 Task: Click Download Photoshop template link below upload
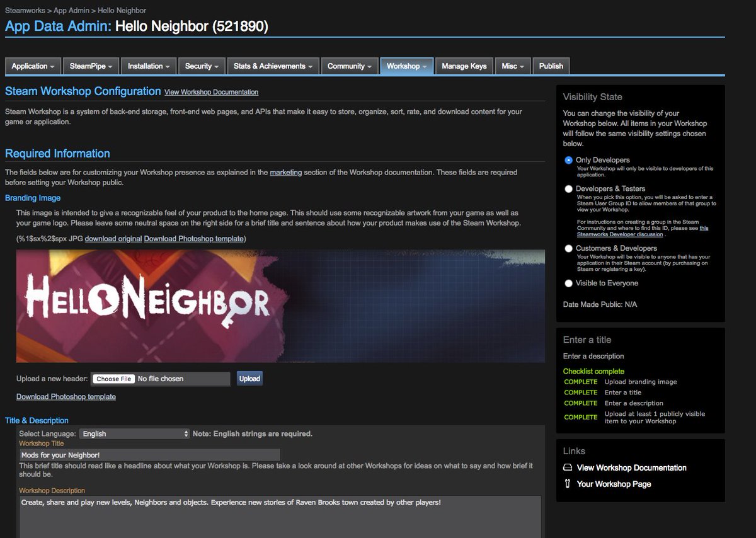tap(66, 396)
